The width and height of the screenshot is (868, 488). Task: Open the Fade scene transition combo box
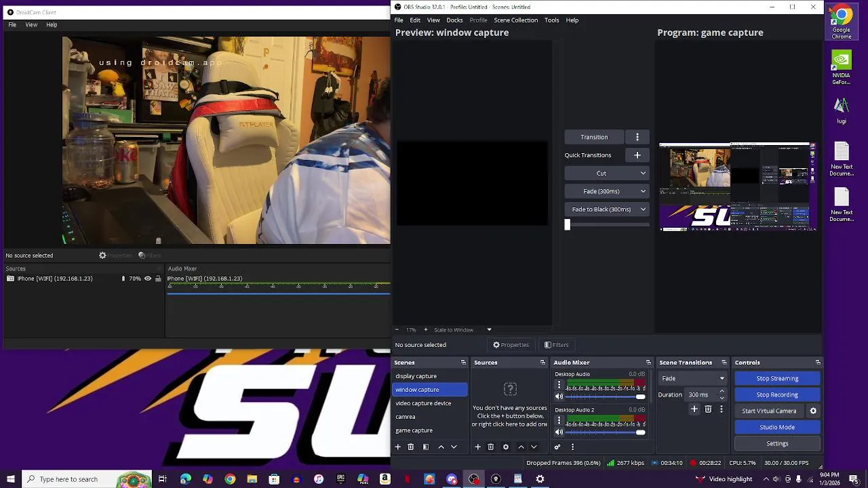click(693, 378)
